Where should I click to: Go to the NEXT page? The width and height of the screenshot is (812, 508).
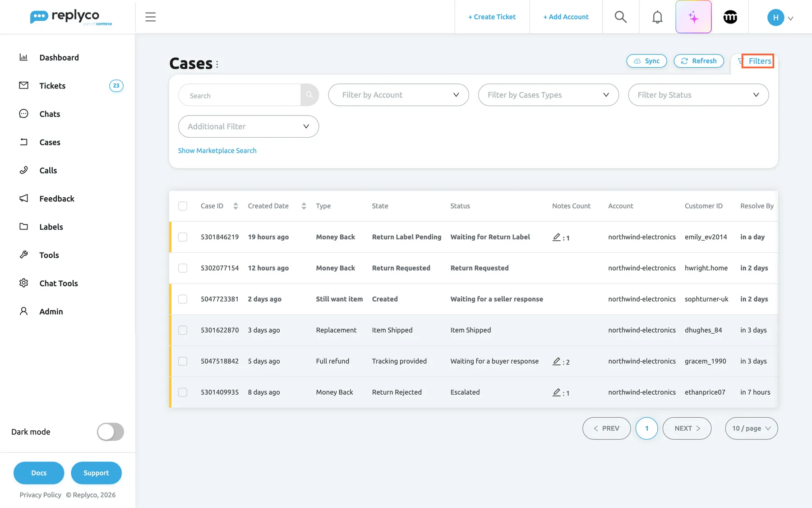[687, 429]
